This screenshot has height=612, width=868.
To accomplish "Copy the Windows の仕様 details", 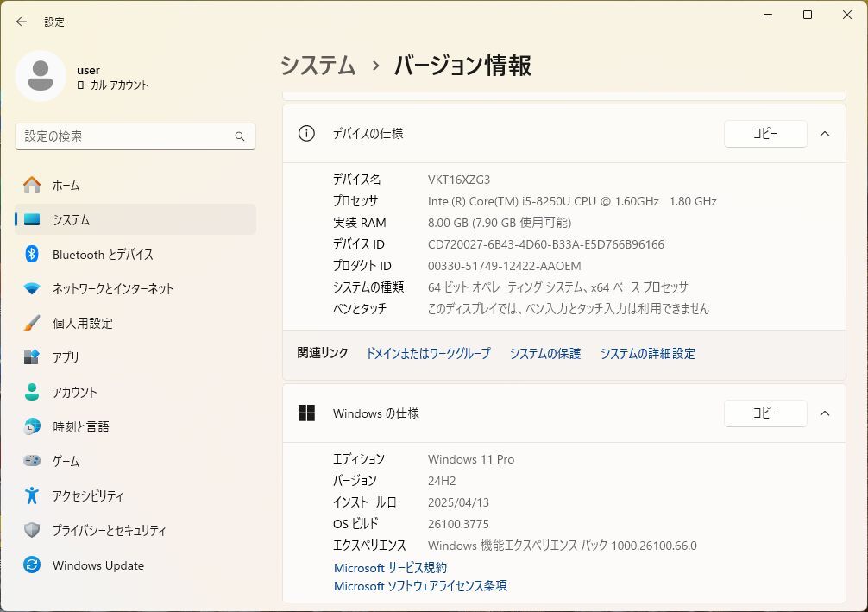I will coord(765,413).
